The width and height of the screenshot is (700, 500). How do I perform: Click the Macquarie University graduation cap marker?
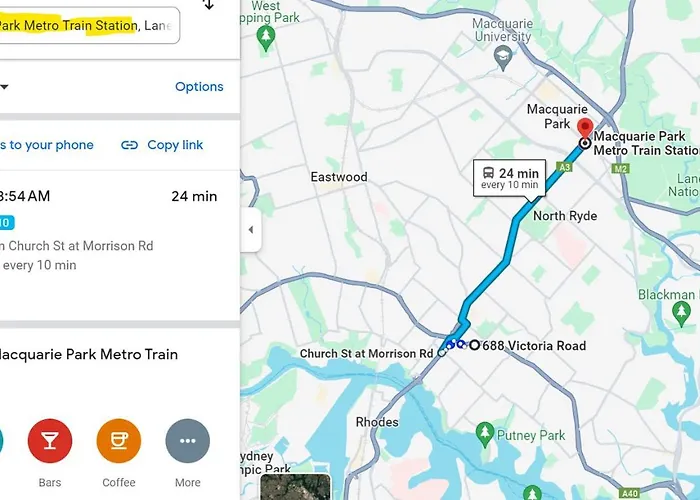[x=503, y=58]
